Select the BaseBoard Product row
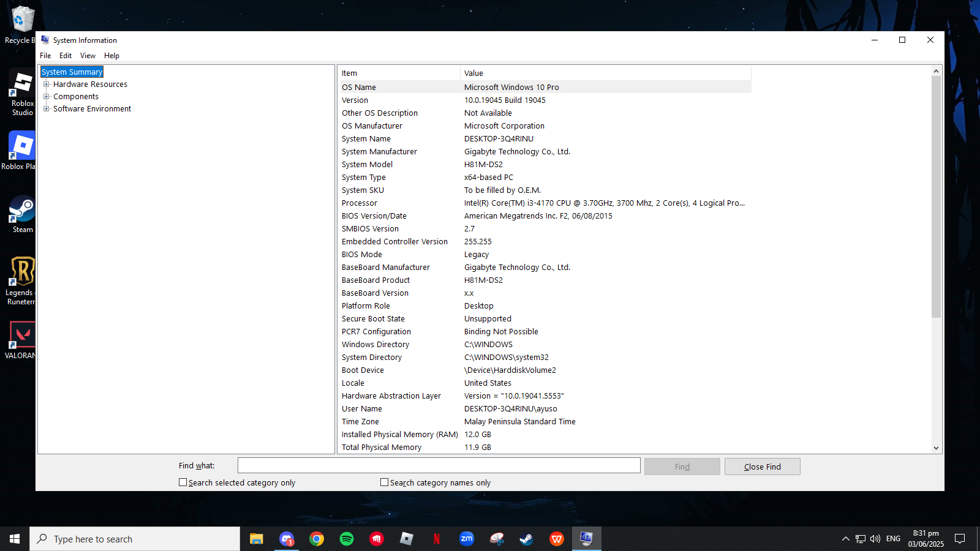 (x=545, y=280)
